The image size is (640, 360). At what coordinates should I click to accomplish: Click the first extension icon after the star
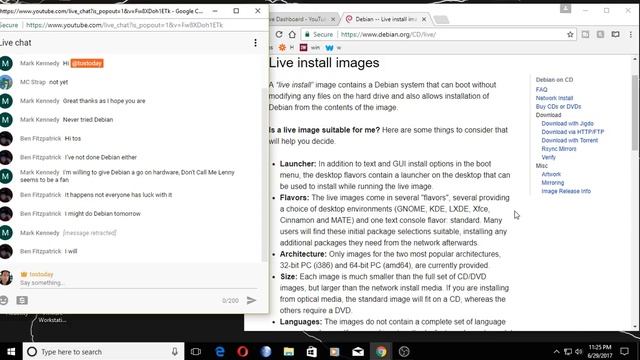pyautogui.click(x=585, y=35)
